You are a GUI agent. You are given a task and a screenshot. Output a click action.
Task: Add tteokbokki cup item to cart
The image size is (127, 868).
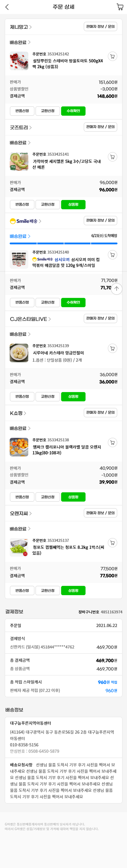(x=112, y=255)
